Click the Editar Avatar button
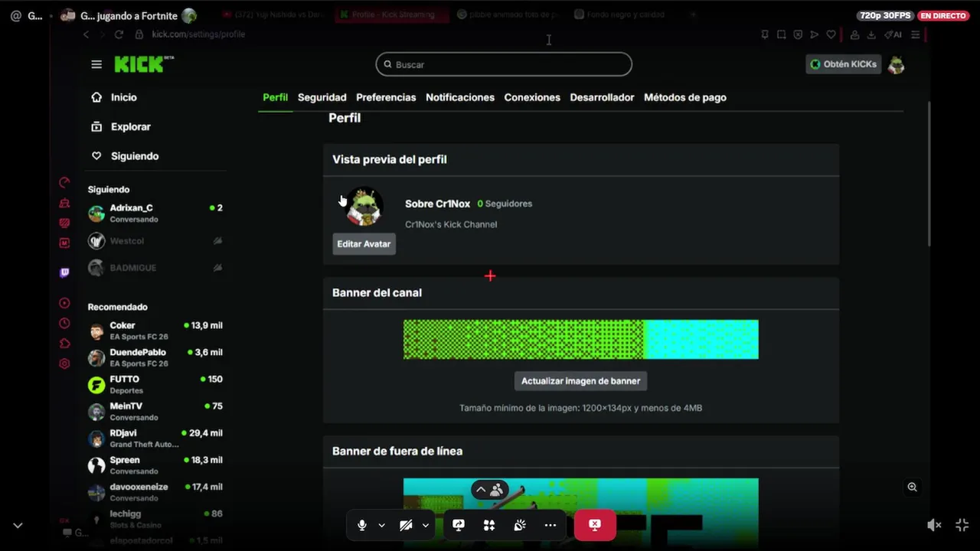The width and height of the screenshot is (980, 551). [x=364, y=243]
